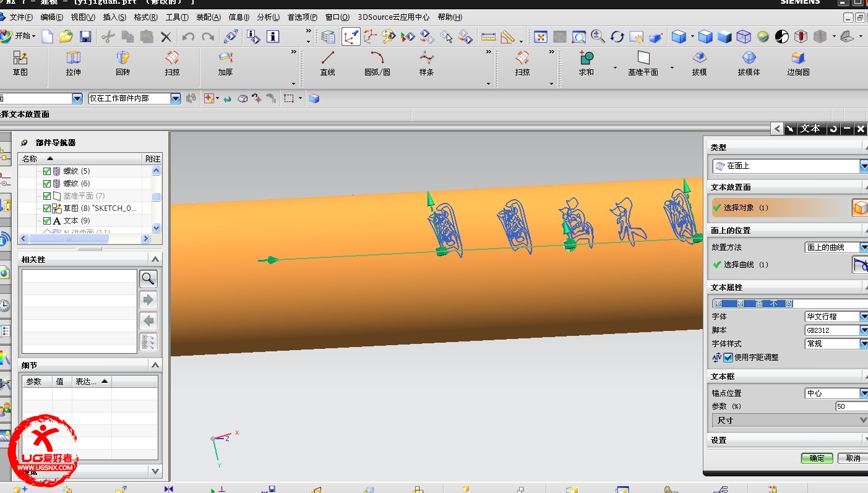
Task: Toggle the 使用字距调整 checkbox
Action: 728,358
